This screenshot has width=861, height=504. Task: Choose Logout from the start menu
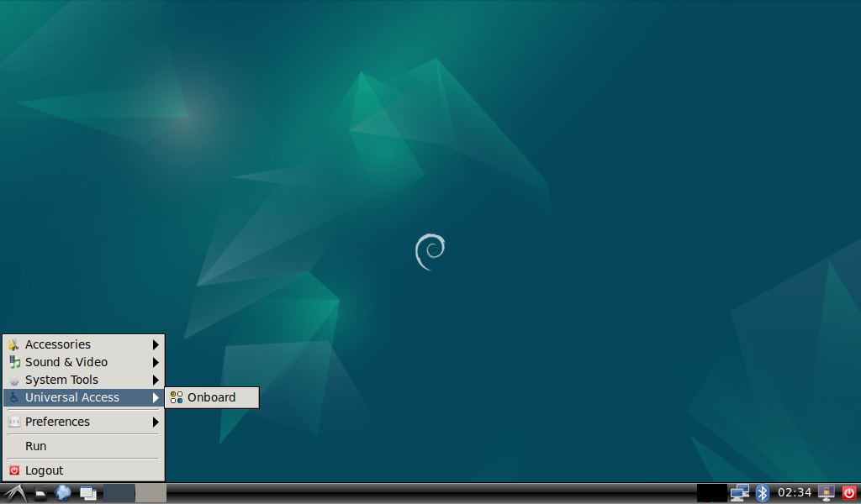(83, 470)
